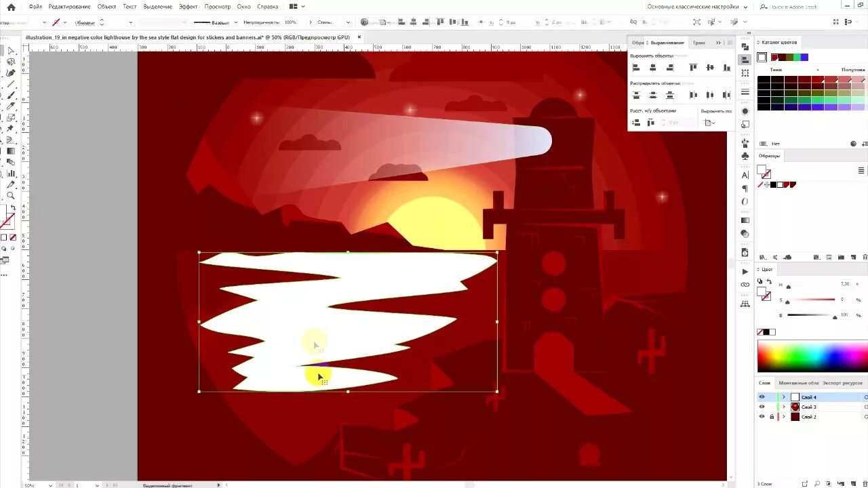Image resolution: width=868 pixels, height=488 pixels.
Task: Click the Home icon
Action: [x=11, y=7]
